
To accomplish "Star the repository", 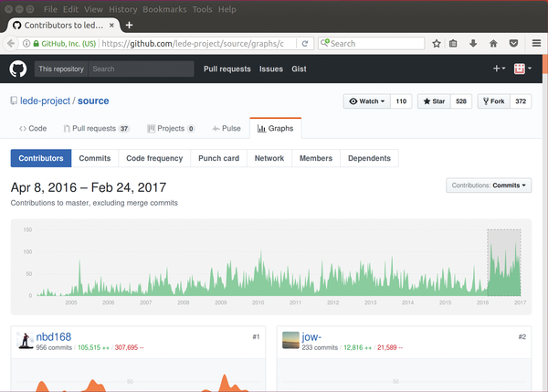I will 434,101.
